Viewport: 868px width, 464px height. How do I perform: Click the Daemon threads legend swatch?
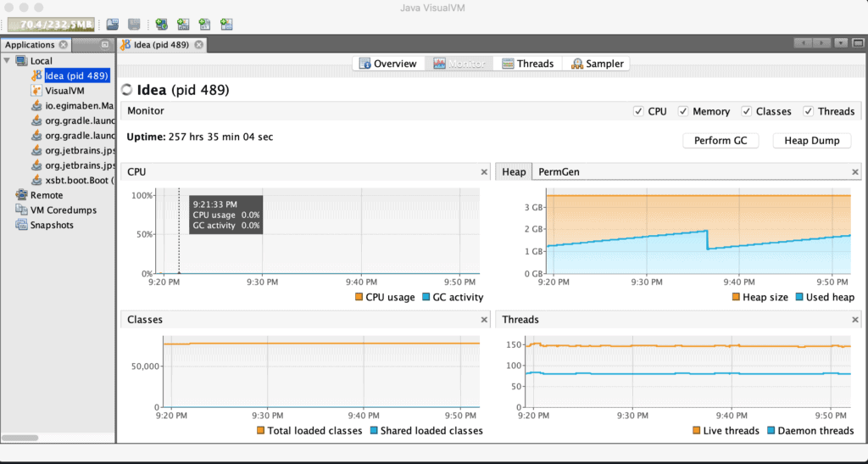point(771,430)
